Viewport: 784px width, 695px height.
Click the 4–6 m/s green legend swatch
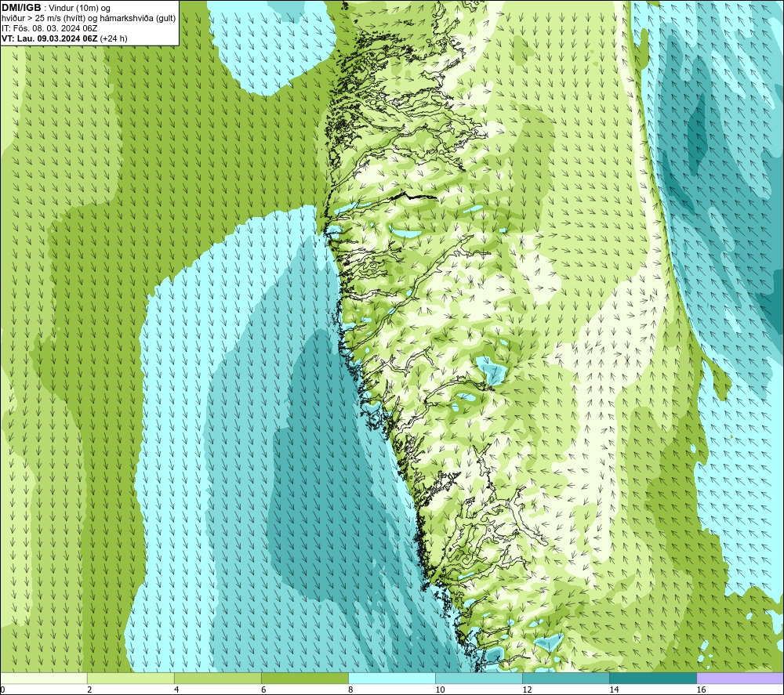coord(218,678)
